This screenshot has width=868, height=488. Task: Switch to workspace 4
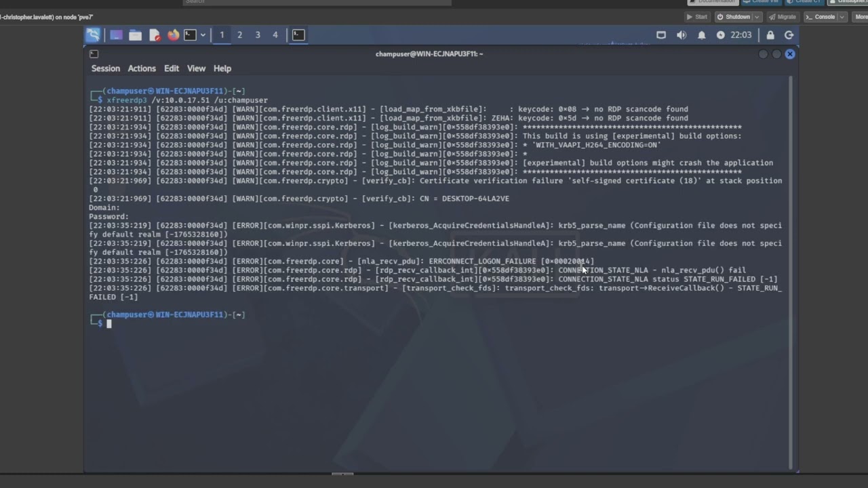point(275,35)
